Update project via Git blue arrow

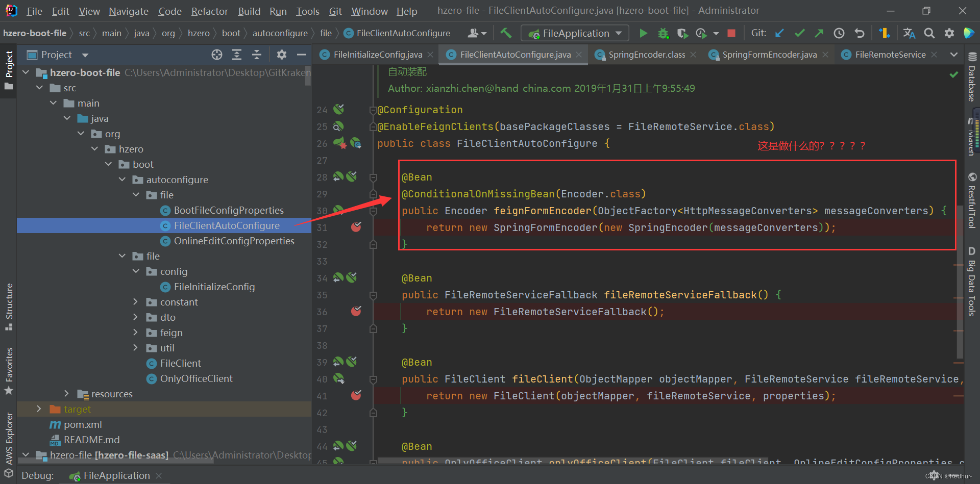point(779,33)
